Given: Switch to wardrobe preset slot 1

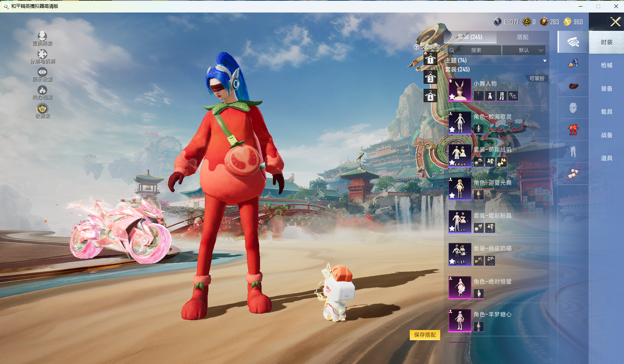Looking at the screenshot, I should click(430, 59).
